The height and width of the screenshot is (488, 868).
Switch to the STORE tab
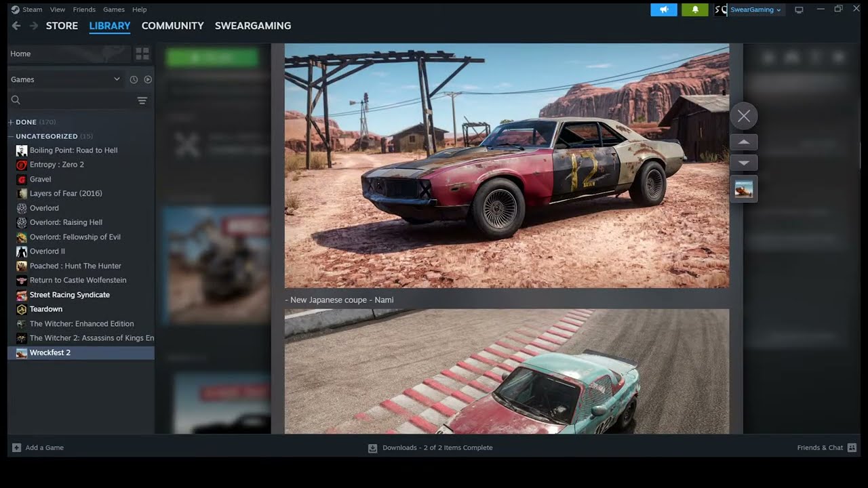[x=62, y=26]
